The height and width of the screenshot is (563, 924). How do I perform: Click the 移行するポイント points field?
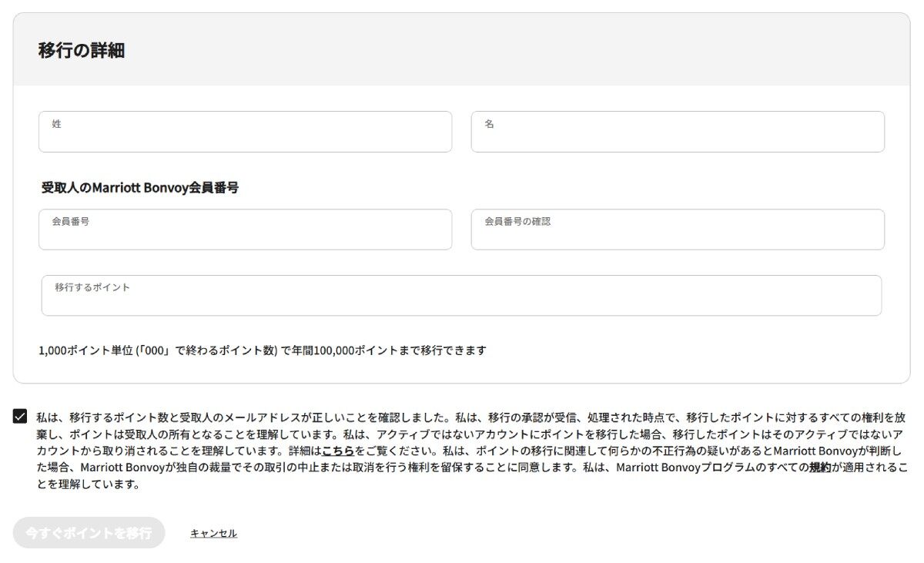pos(461,296)
